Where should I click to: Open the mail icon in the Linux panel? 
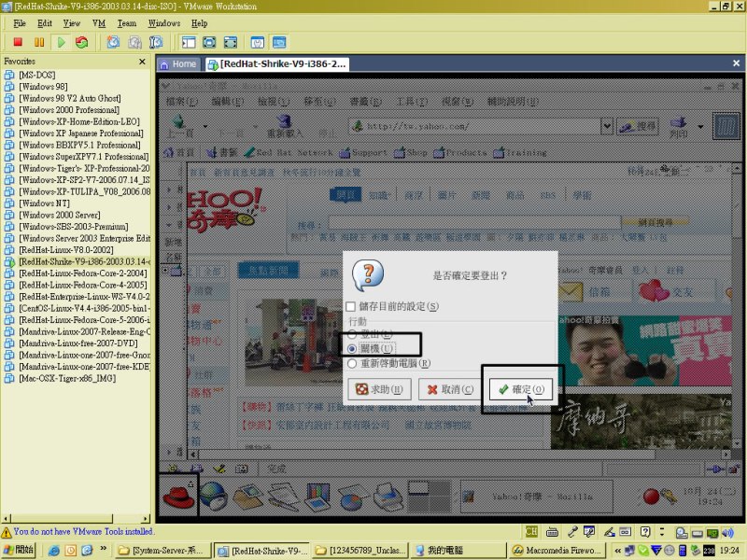pyautogui.click(x=248, y=497)
